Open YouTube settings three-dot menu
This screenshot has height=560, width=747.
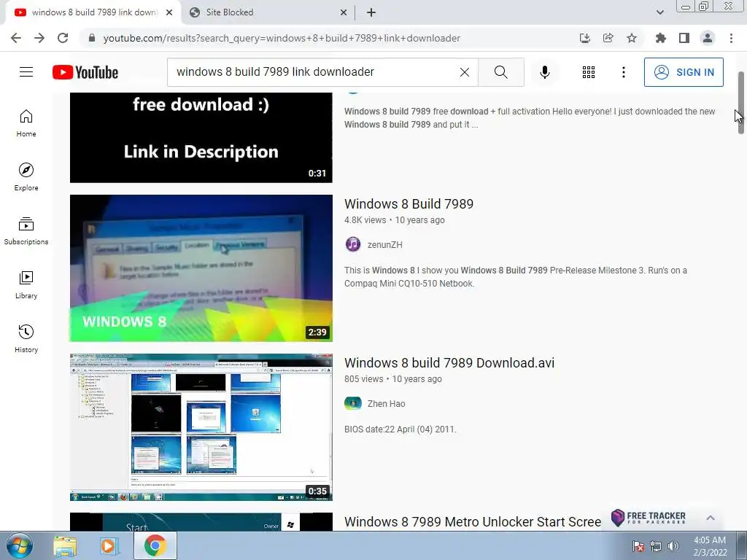pyautogui.click(x=623, y=72)
